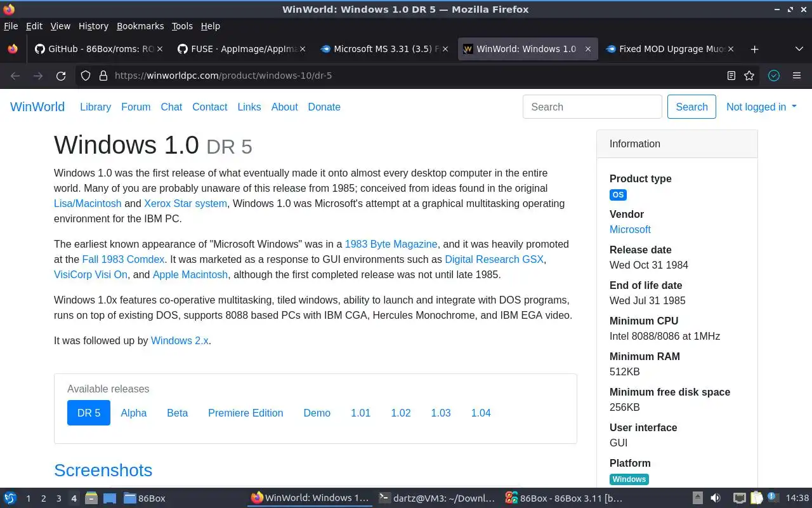
Task: Click the network tray icon
Action: (x=740, y=498)
